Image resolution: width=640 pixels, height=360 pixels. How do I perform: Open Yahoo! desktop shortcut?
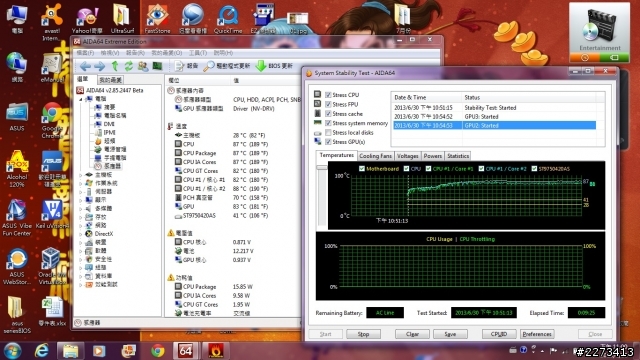(87, 19)
